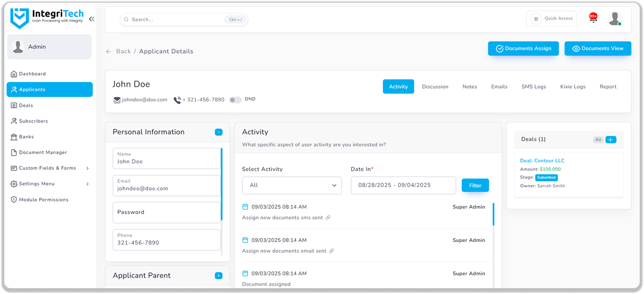Viewport: 644px width, 294px height.
Task: Expand Custom Fields & Forms menu
Action: tap(87, 168)
